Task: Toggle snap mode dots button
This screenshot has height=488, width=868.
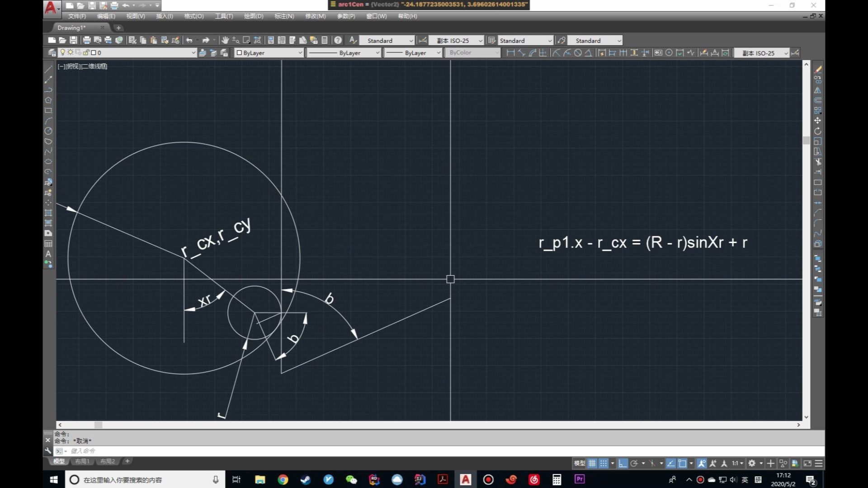Action: pos(604,464)
